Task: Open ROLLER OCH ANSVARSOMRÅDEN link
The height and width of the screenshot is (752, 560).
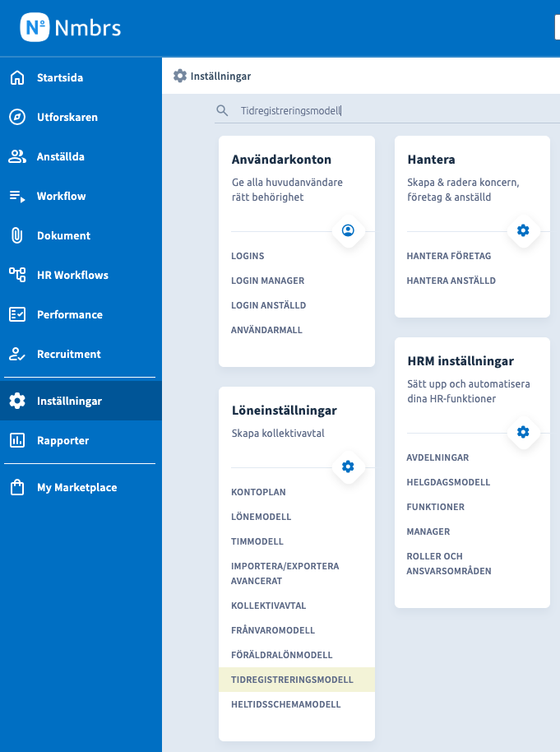Action: coord(448,564)
